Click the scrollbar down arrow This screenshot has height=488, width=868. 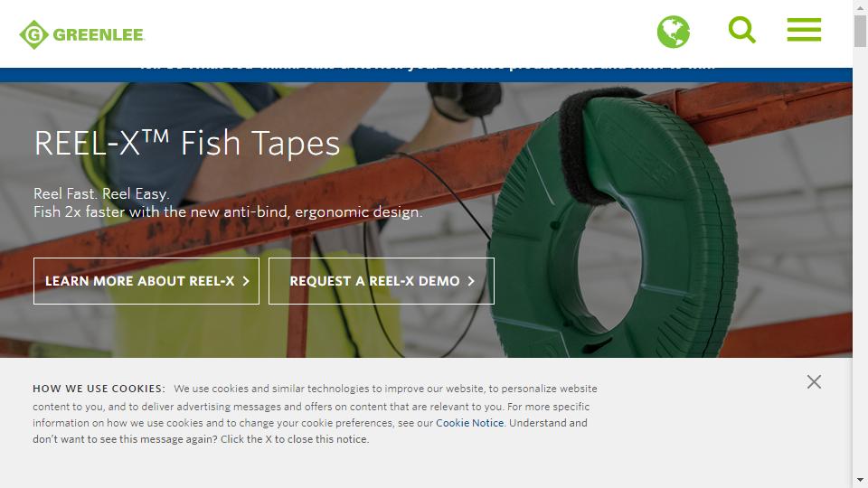860,480
